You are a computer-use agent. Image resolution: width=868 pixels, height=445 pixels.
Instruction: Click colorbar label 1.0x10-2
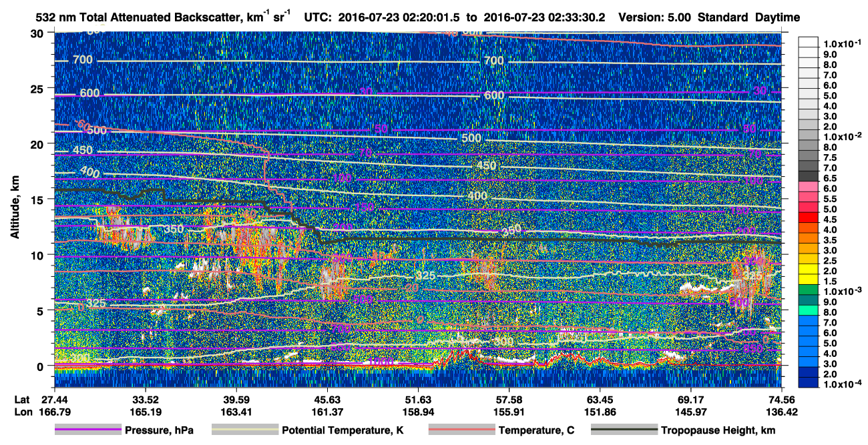844,137
